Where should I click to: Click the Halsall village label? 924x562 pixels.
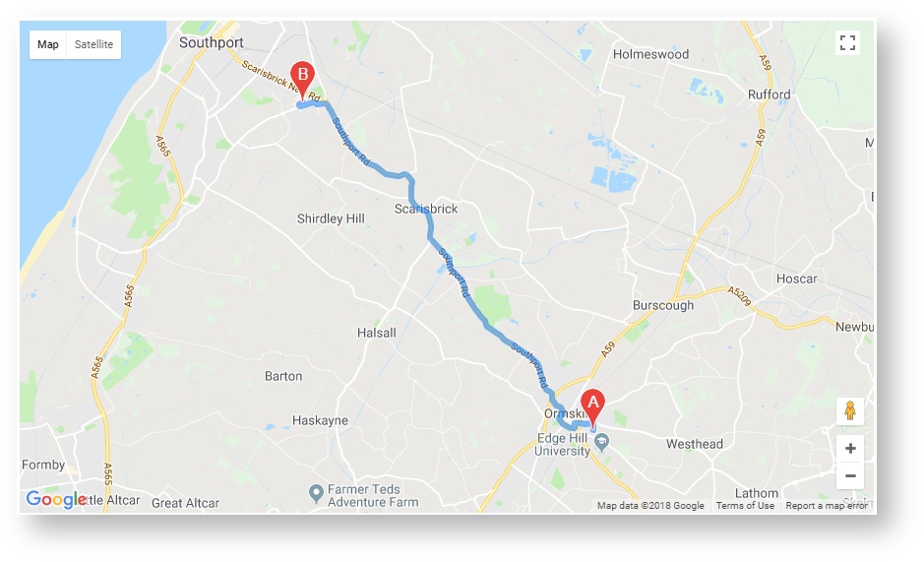(x=377, y=333)
